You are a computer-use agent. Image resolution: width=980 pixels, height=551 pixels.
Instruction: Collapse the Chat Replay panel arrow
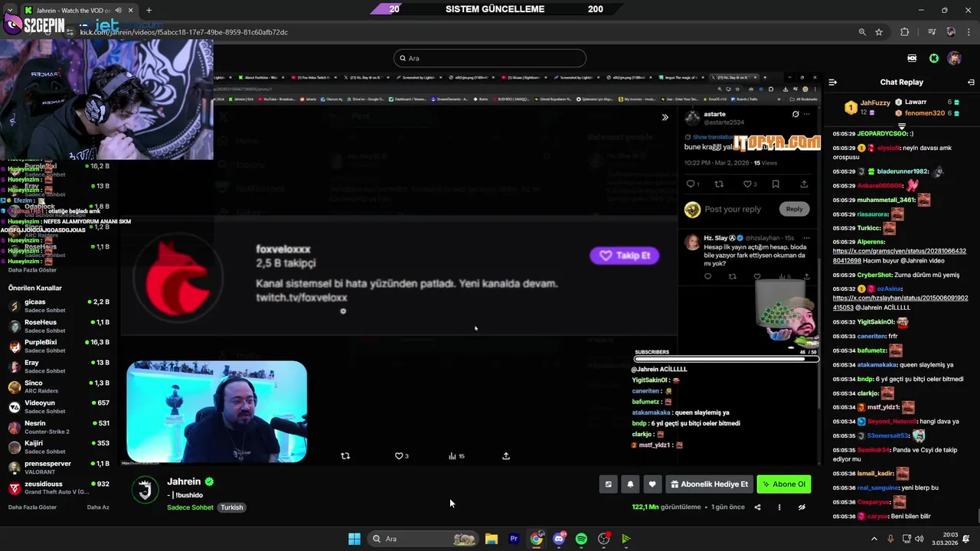[x=833, y=82]
